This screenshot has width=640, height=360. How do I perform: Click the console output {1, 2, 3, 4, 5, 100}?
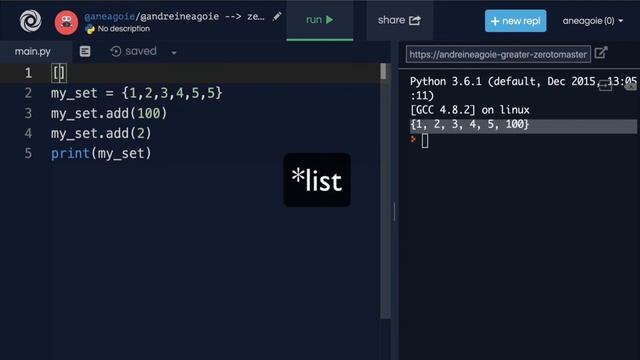tap(469, 124)
